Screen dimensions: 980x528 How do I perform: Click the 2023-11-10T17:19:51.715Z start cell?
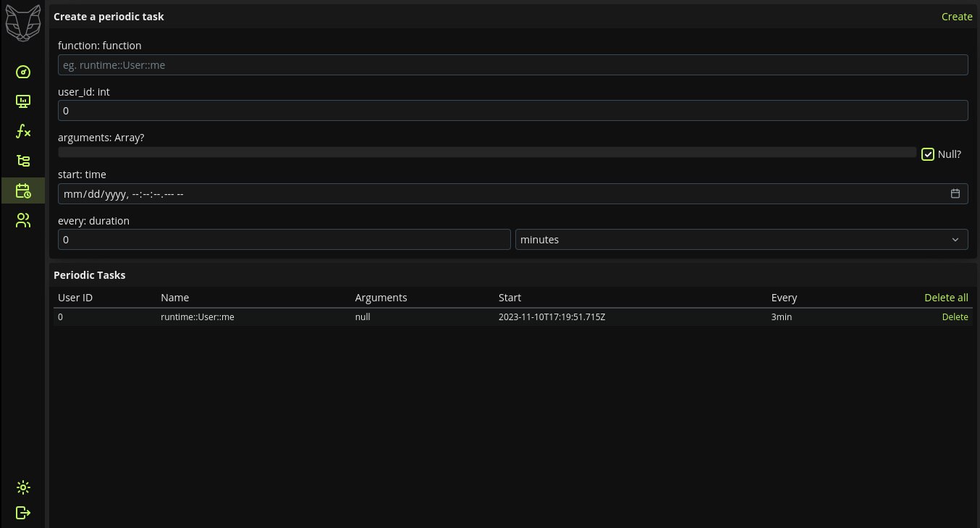pyautogui.click(x=552, y=317)
